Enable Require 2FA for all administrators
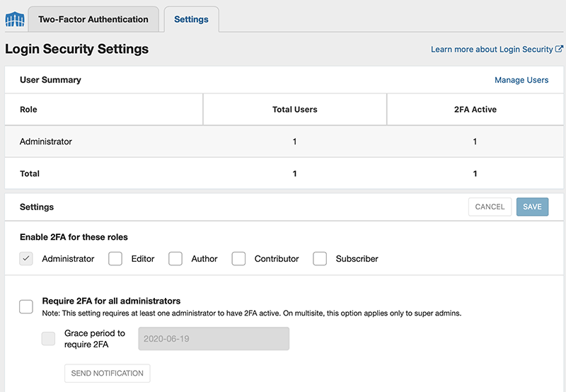 pos(26,306)
